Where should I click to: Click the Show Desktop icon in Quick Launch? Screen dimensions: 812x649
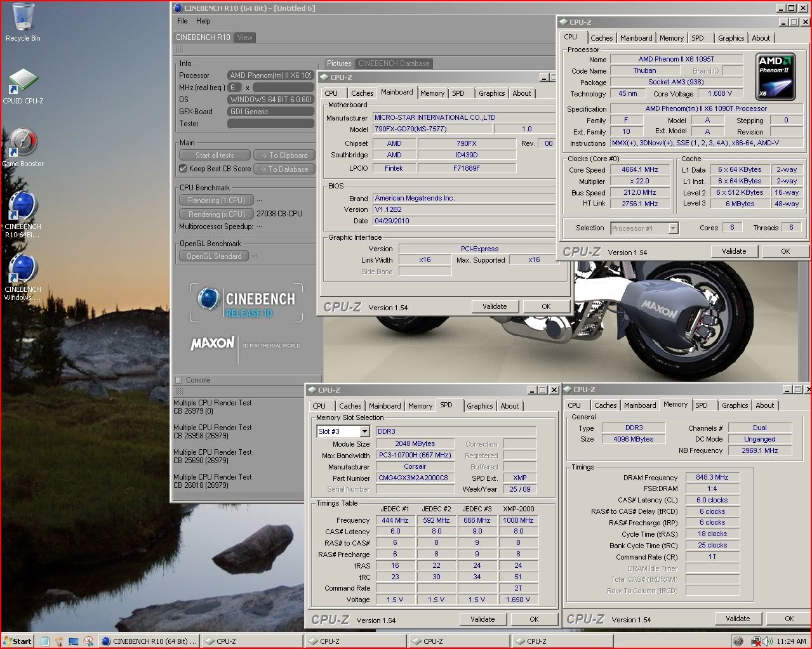(74, 641)
